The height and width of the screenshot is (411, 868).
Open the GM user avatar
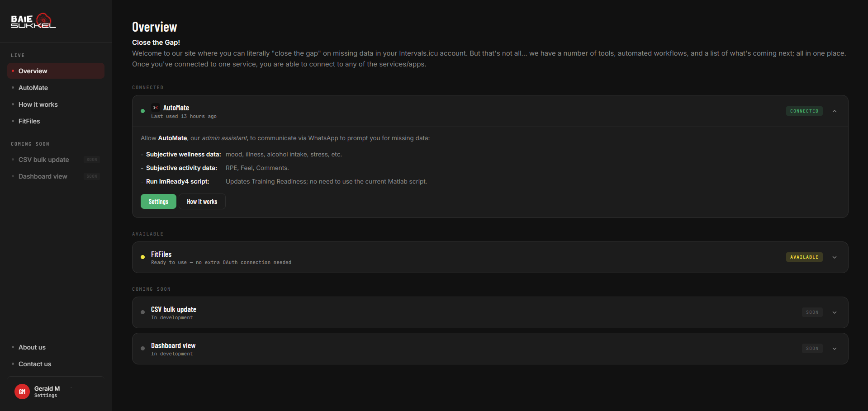click(22, 392)
